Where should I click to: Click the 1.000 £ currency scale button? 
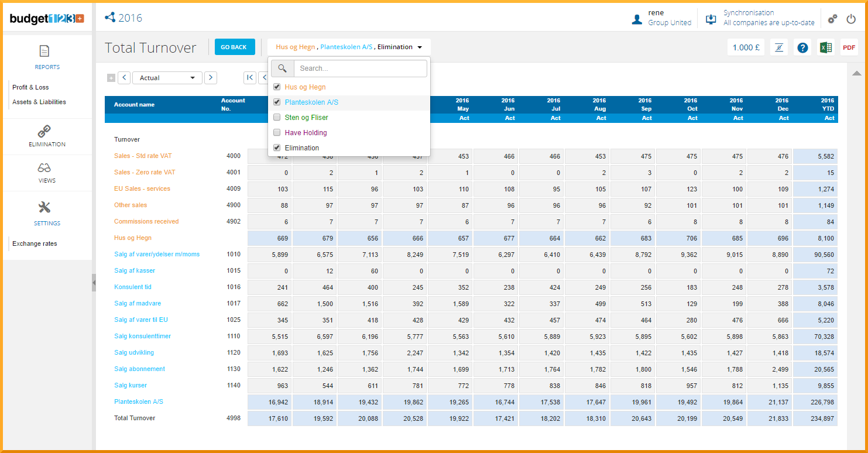(746, 47)
